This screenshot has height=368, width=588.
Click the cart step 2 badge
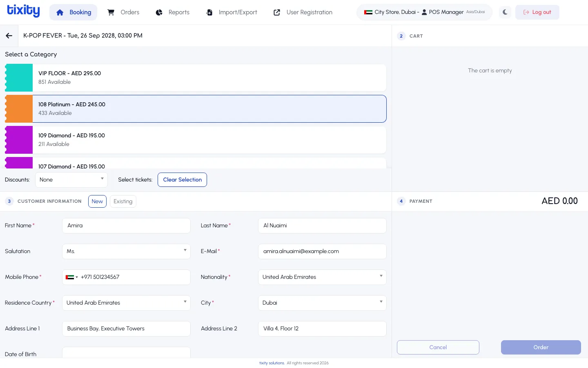point(401,36)
